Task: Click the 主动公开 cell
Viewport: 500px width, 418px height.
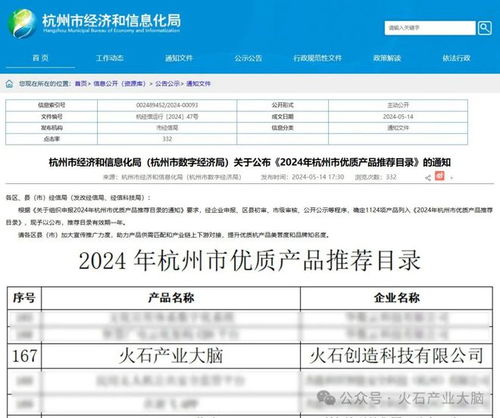Action: 398,105
